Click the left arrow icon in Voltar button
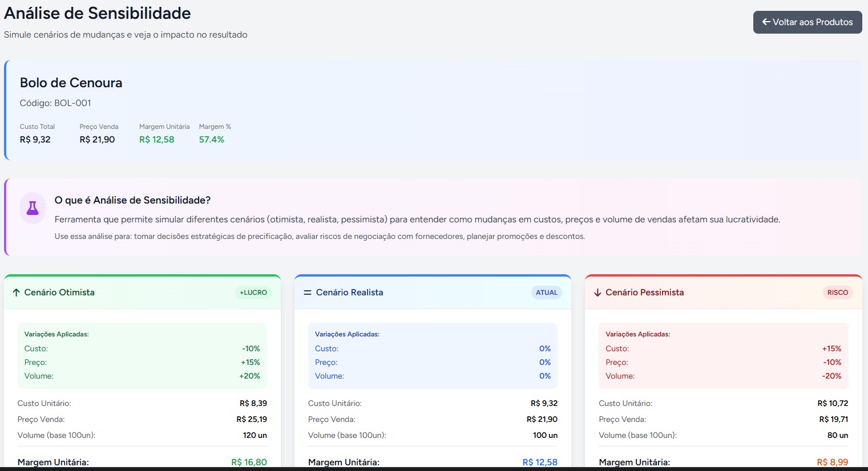The height and width of the screenshot is (471, 868). (x=766, y=22)
